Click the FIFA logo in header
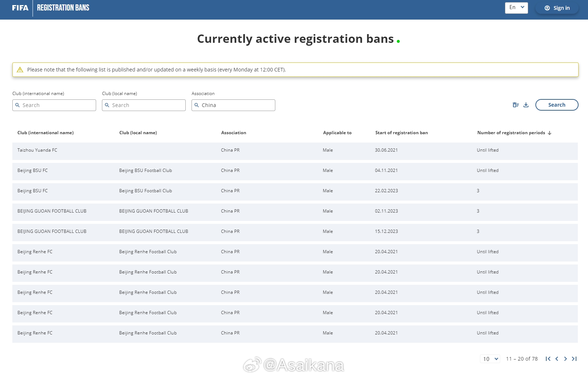 20,8
